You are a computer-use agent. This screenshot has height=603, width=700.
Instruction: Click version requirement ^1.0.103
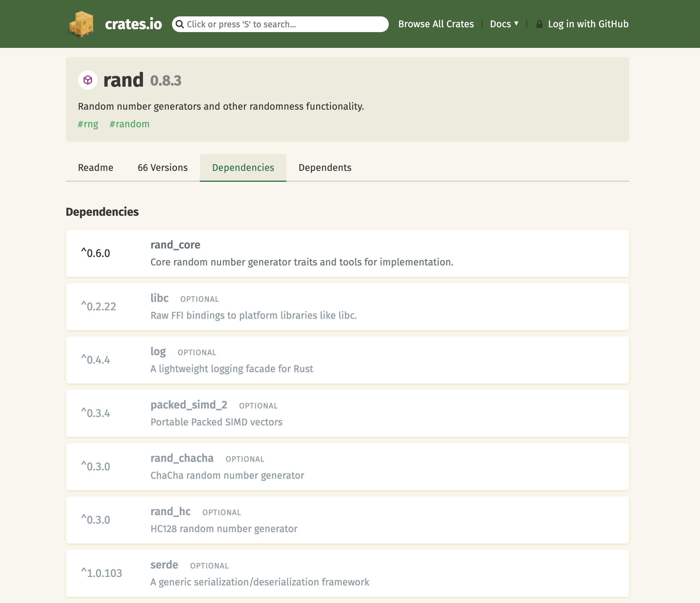point(101,573)
